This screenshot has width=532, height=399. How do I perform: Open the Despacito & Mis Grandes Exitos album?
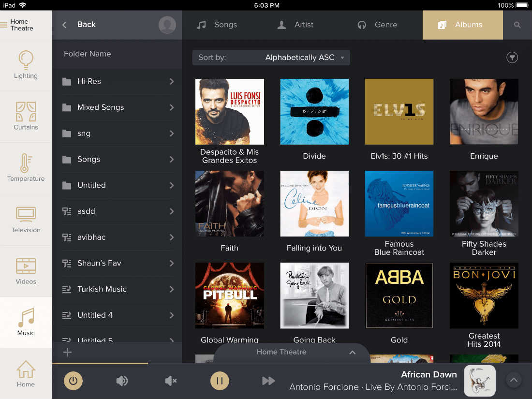230,112
